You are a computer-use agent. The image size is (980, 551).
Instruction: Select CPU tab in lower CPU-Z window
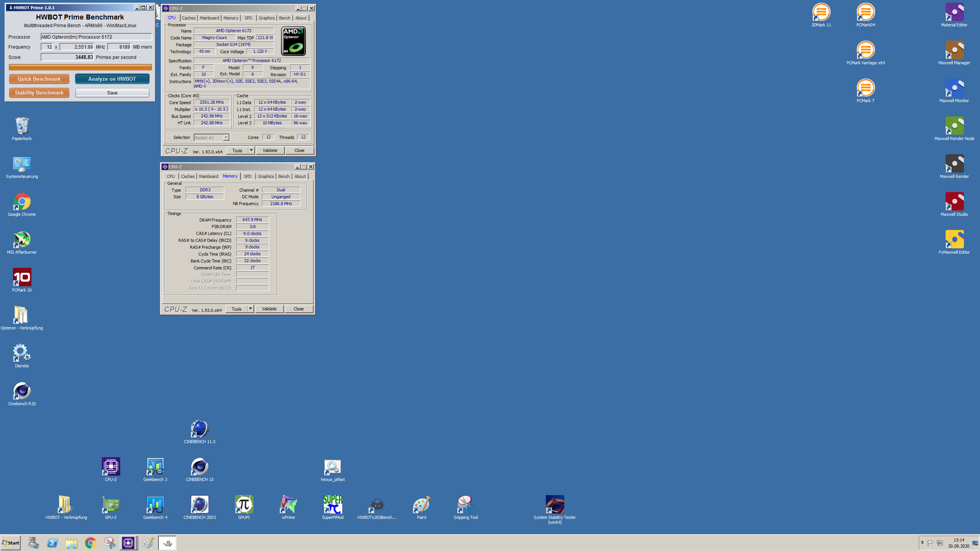[171, 176]
